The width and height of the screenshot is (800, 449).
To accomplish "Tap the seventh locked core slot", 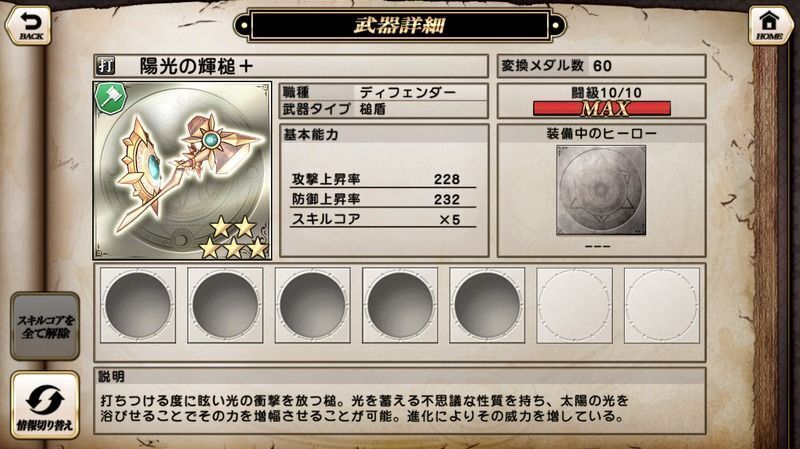I will [x=662, y=305].
